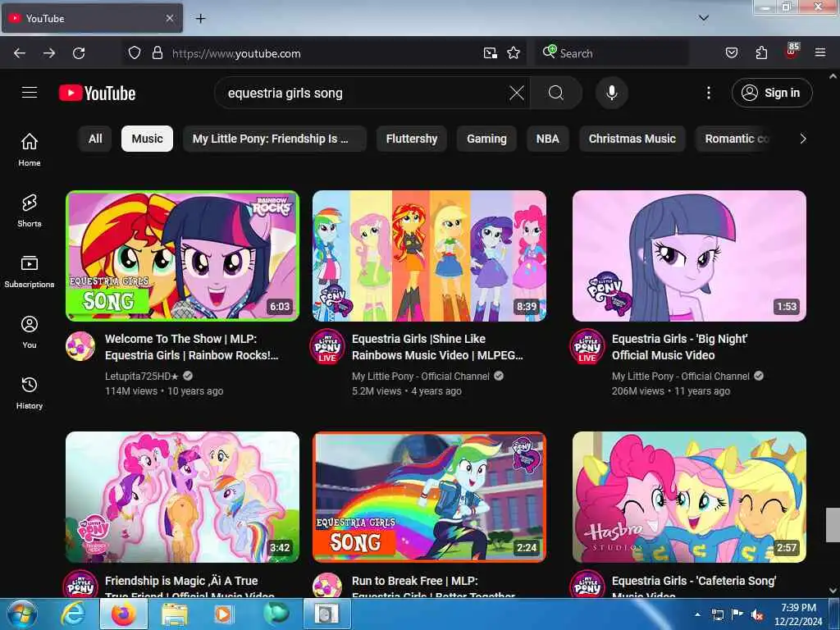Click the Shine Like Rainbows channel avatar
840x630 pixels.
pyautogui.click(x=326, y=346)
